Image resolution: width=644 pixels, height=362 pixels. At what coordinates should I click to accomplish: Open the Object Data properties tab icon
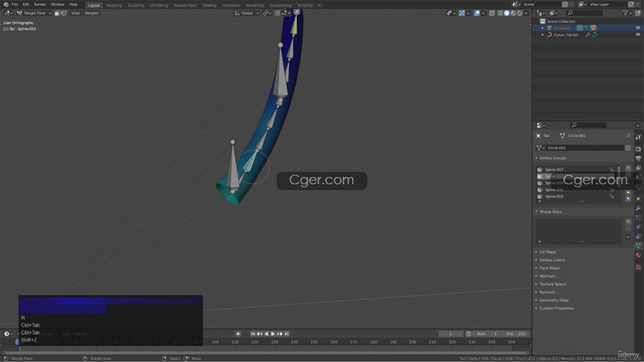click(638, 246)
